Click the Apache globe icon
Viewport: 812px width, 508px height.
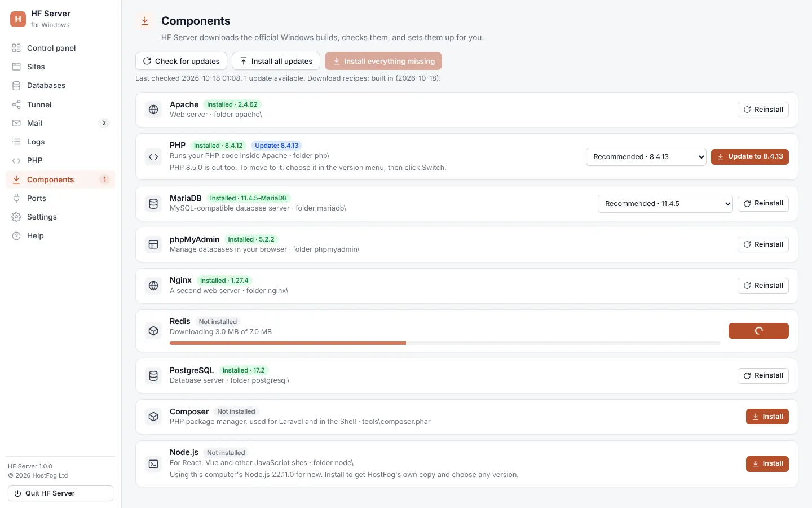[x=153, y=110]
